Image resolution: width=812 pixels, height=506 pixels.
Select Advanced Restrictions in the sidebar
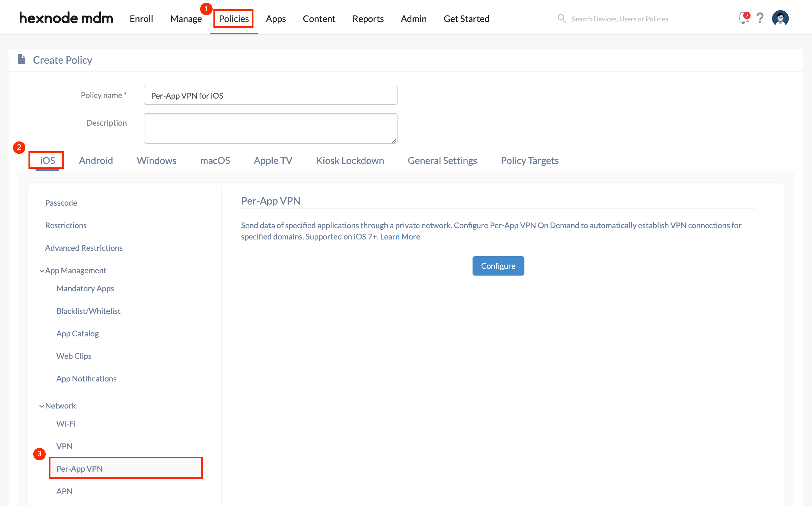point(84,248)
